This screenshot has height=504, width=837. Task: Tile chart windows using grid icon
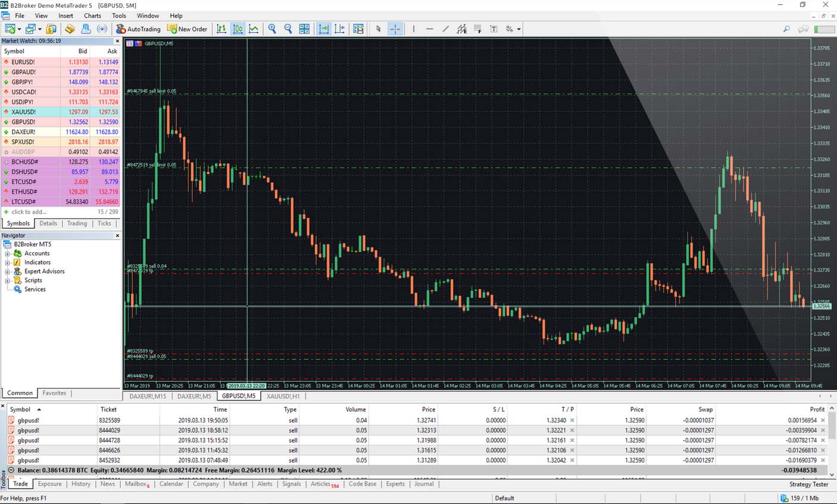tap(304, 29)
